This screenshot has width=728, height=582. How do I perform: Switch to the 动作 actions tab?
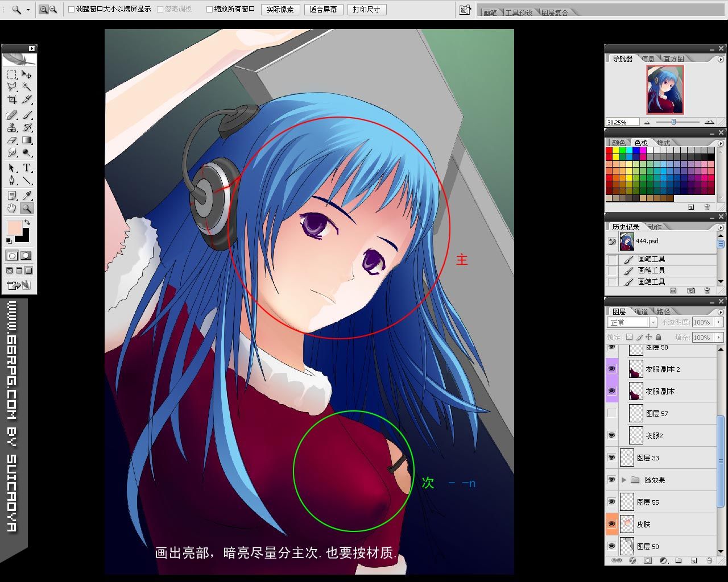654,227
